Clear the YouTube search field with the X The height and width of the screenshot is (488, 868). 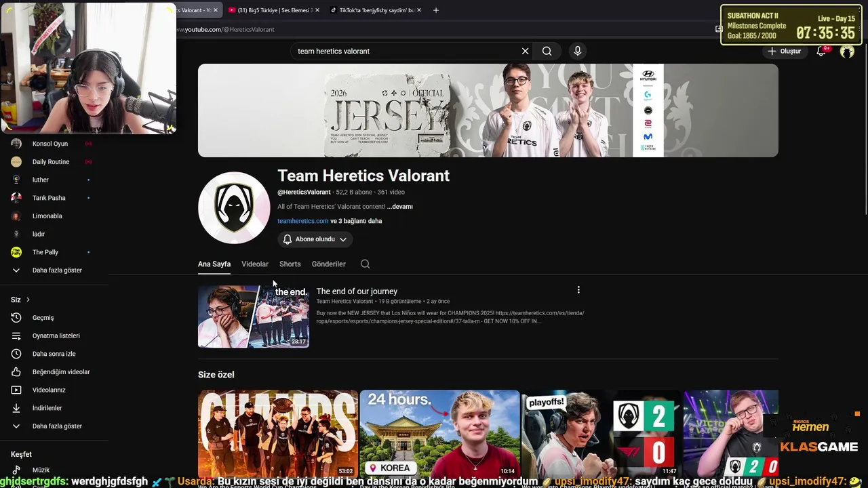(525, 51)
